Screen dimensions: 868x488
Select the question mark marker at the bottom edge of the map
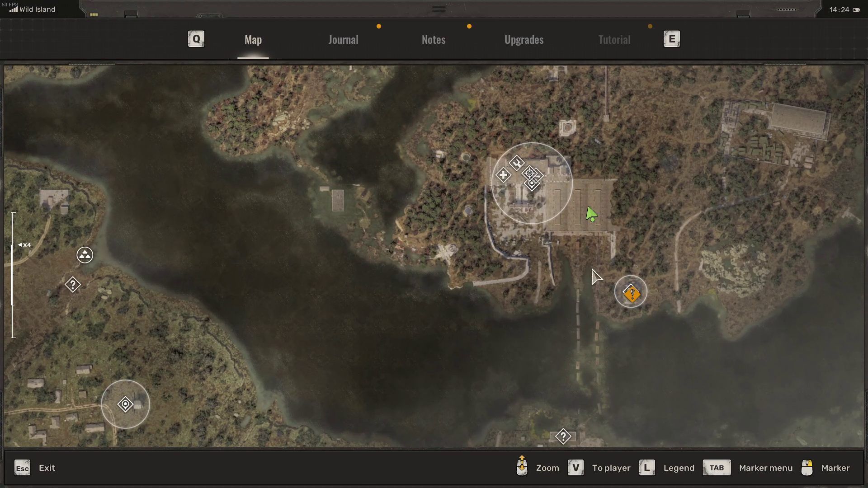tap(563, 436)
